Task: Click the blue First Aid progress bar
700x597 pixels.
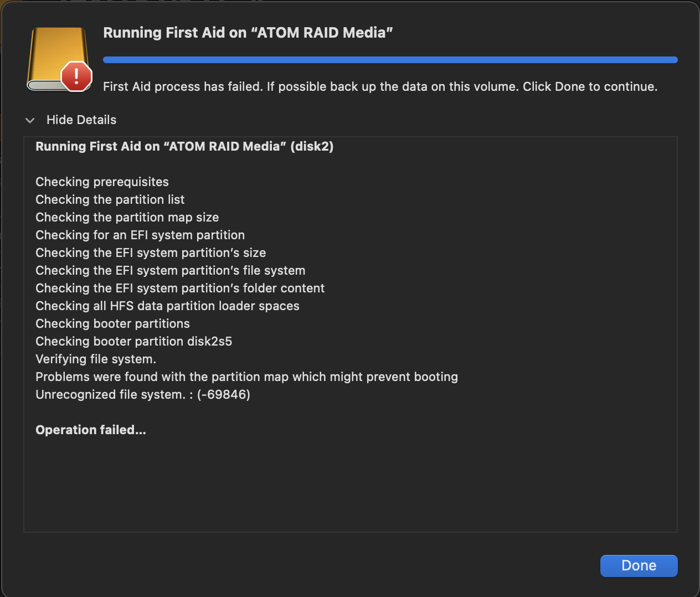Action: tap(390, 60)
